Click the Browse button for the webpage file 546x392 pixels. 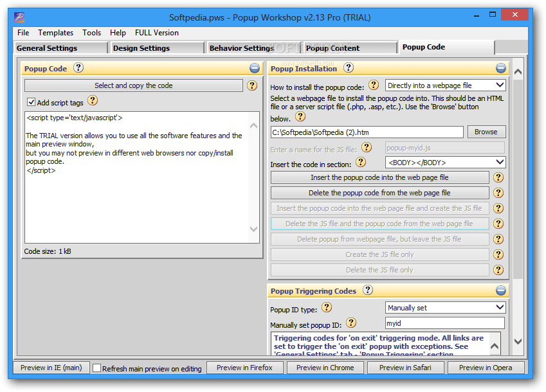pos(487,131)
